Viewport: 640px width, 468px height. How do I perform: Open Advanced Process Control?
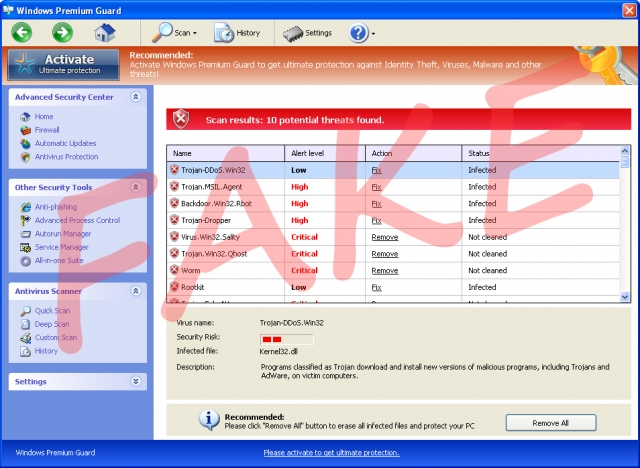(x=78, y=220)
